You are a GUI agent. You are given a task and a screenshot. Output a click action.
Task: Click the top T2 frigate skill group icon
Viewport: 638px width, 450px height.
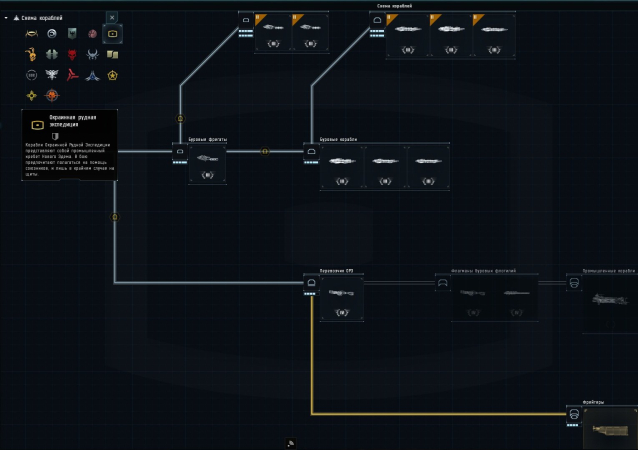click(x=246, y=20)
